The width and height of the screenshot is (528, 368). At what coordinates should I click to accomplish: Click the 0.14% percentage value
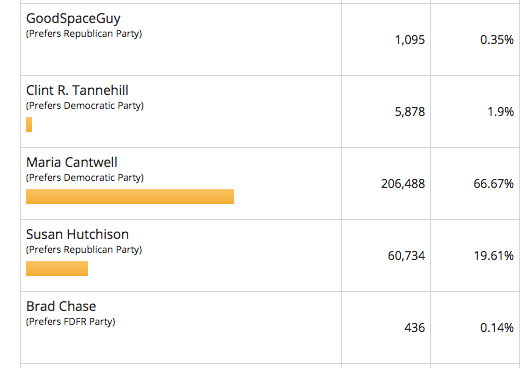tap(497, 328)
